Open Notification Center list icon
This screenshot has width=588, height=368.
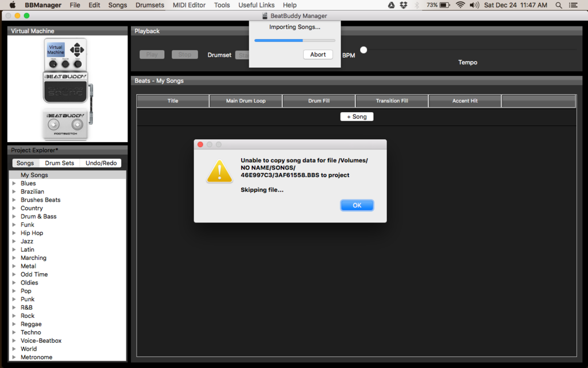tap(573, 5)
